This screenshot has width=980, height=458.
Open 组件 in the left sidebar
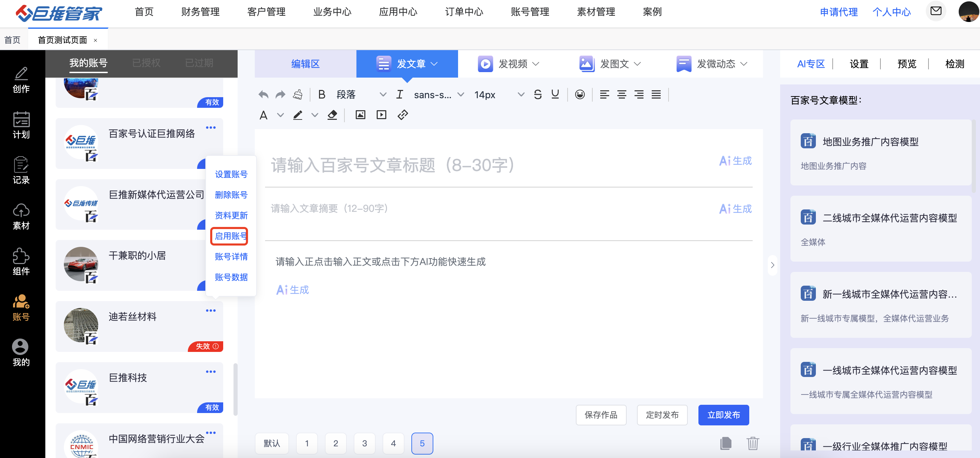[x=21, y=262]
